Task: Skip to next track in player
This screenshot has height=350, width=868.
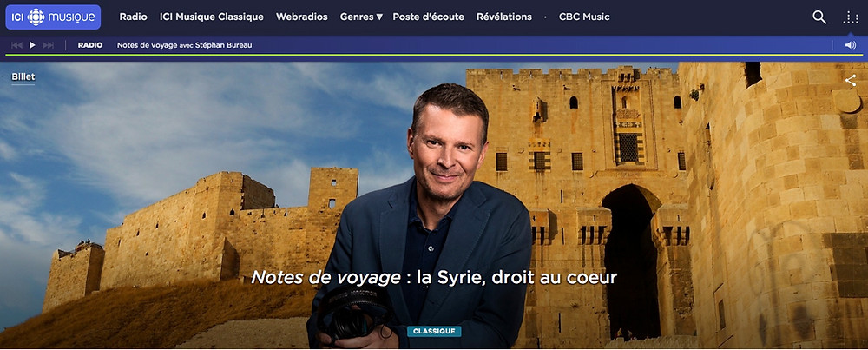Action: (x=48, y=45)
